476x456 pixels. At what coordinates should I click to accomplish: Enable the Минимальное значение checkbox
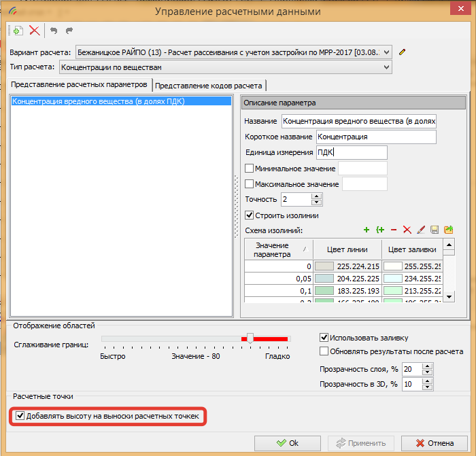[250, 168]
